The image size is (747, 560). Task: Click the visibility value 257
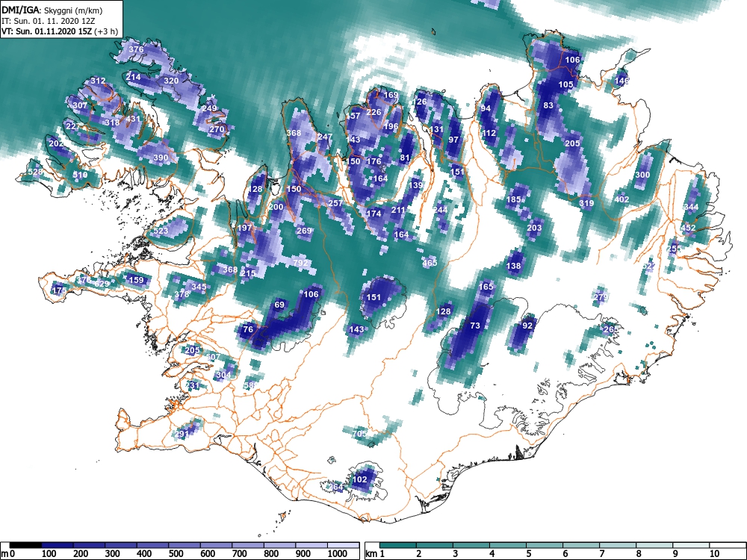click(335, 203)
